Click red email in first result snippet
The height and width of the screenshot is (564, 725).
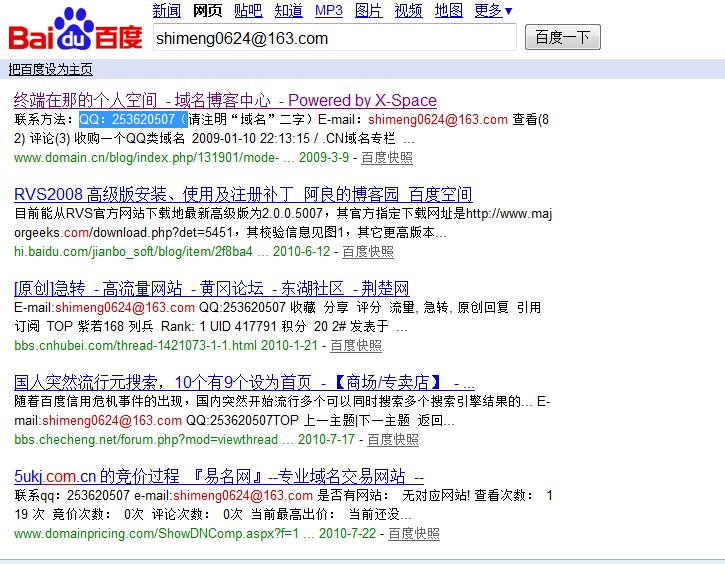pyautogui.click(x=438, y=120)
